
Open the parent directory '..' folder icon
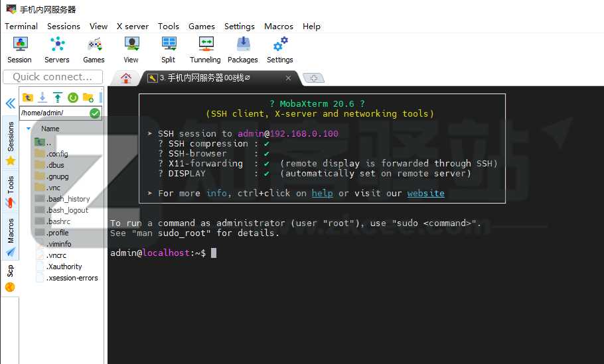click(40, 142)
